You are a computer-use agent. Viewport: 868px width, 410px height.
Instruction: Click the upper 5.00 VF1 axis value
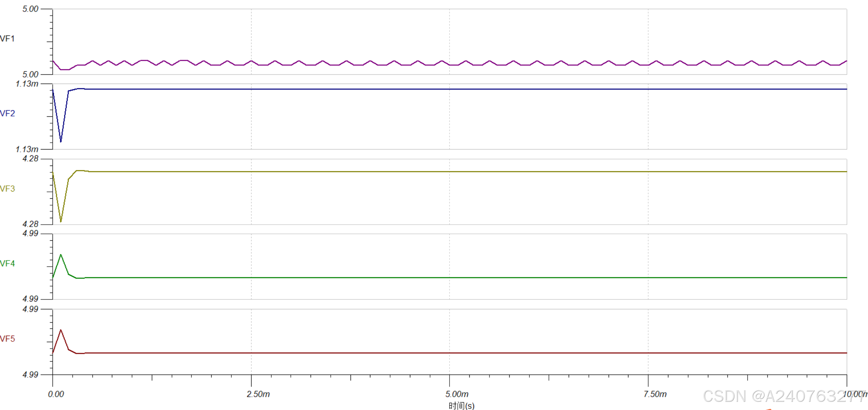(30, 9)
